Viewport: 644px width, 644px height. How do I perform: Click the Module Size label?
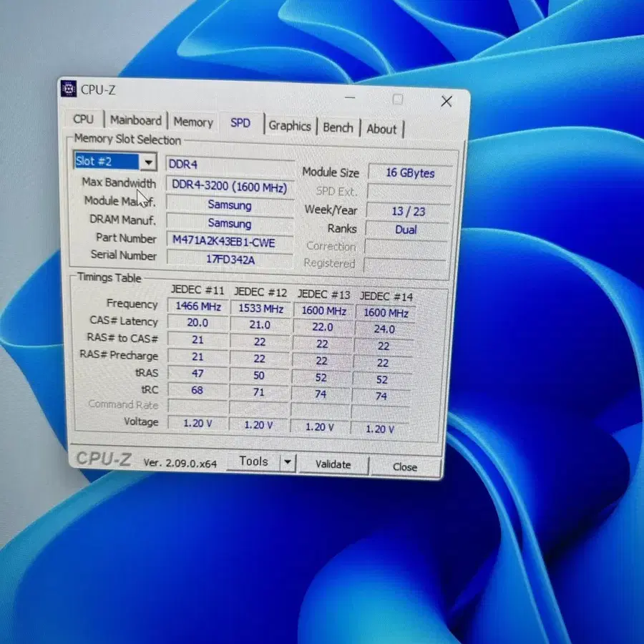331,172
